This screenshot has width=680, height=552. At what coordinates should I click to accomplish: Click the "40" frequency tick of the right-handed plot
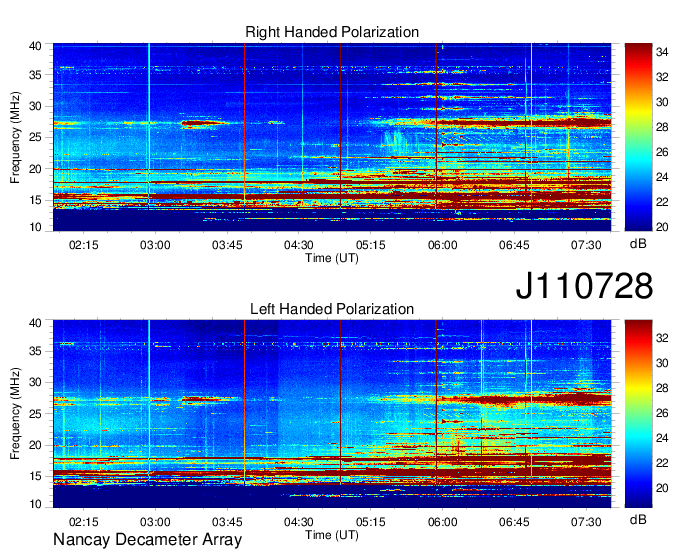coord(35,46)
